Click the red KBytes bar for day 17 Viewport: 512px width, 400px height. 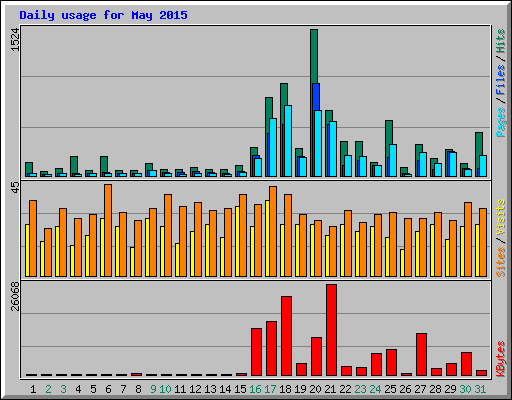[x=271, y=349]
